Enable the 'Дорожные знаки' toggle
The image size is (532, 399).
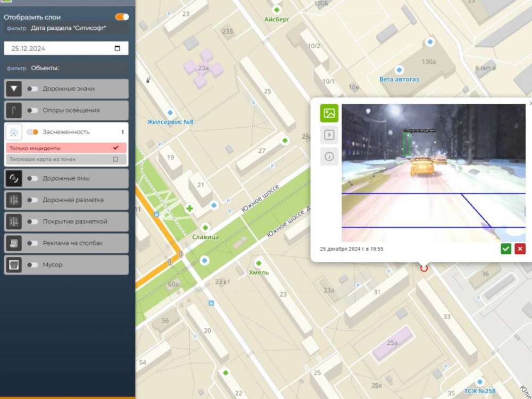point(33,89)
